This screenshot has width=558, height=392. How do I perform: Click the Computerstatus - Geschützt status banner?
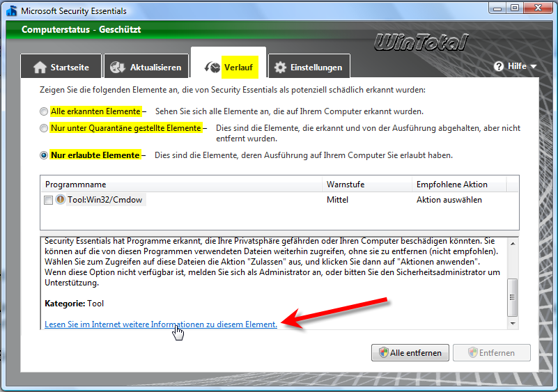[81, 29]
